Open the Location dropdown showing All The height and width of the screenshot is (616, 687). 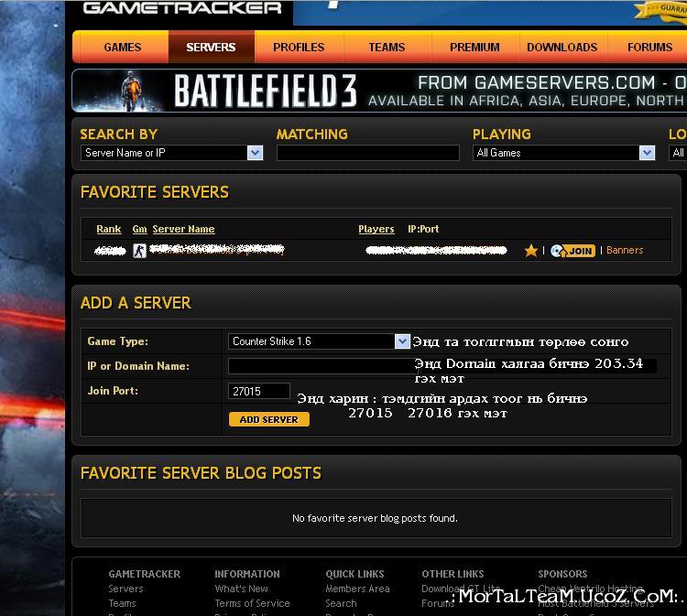(x=678, y=153)
